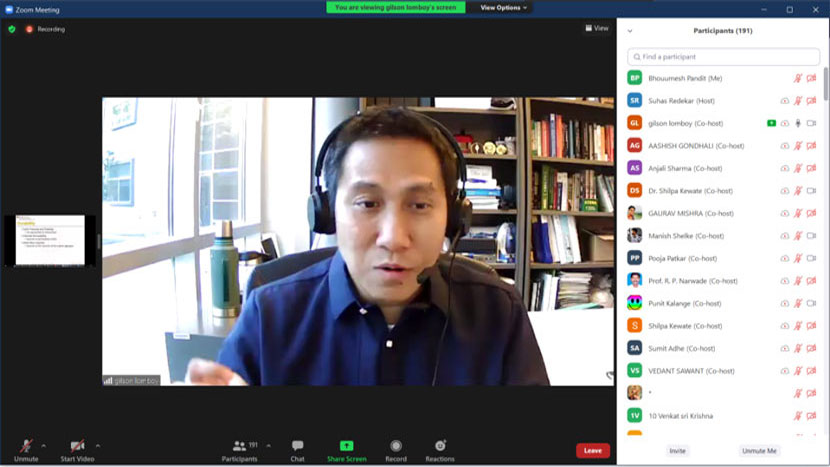Start recording with the Record button

tap(396, 449)
